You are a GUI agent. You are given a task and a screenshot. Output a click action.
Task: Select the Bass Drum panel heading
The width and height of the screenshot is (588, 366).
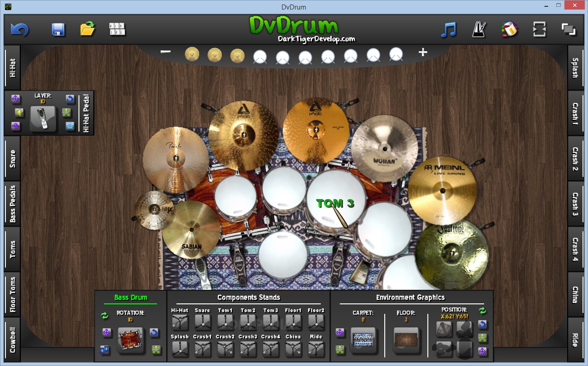[131, 298]
